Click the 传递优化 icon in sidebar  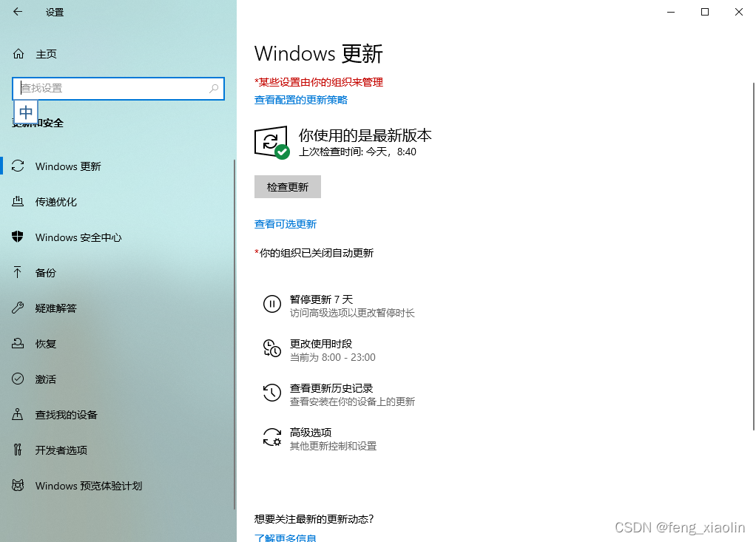point(18,201)
